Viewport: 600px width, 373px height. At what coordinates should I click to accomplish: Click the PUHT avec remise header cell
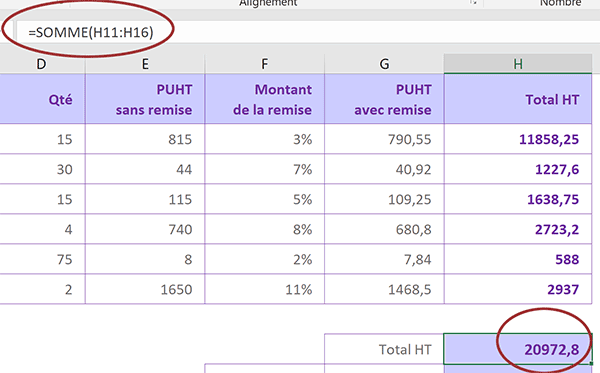(384, 99)
